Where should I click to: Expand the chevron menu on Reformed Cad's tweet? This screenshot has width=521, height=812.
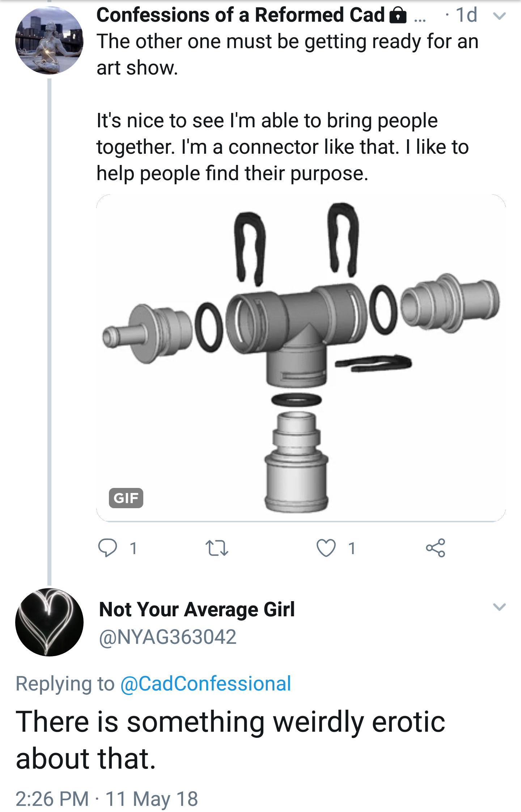499,16
